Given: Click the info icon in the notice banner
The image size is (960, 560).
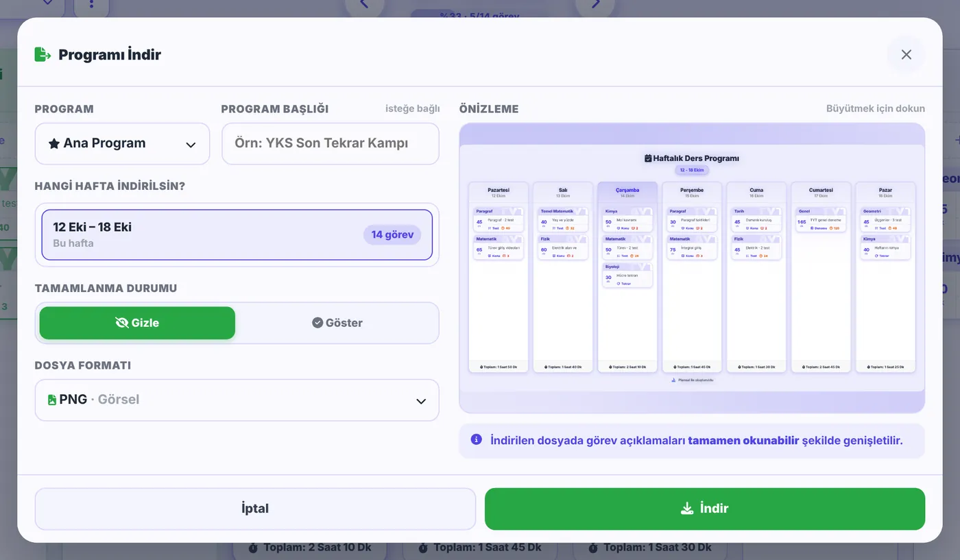Looking at the screenshot, I should coord(476,439).
